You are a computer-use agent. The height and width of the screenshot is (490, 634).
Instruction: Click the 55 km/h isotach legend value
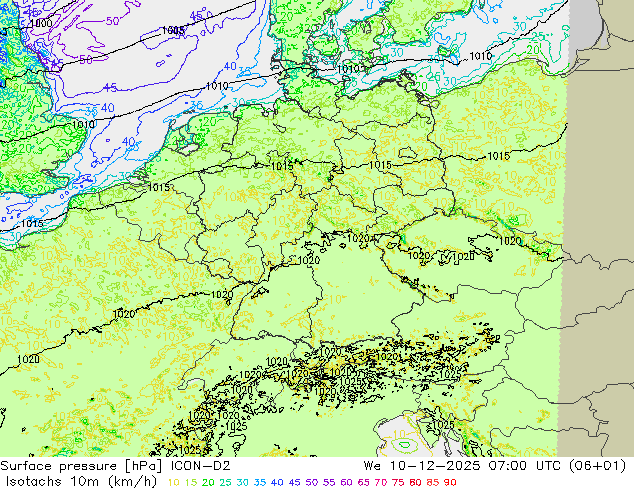point(329,483)
